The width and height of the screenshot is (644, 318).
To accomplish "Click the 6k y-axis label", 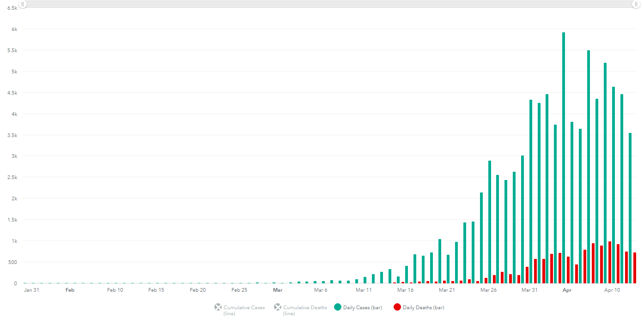I will (x=14, y=29).
